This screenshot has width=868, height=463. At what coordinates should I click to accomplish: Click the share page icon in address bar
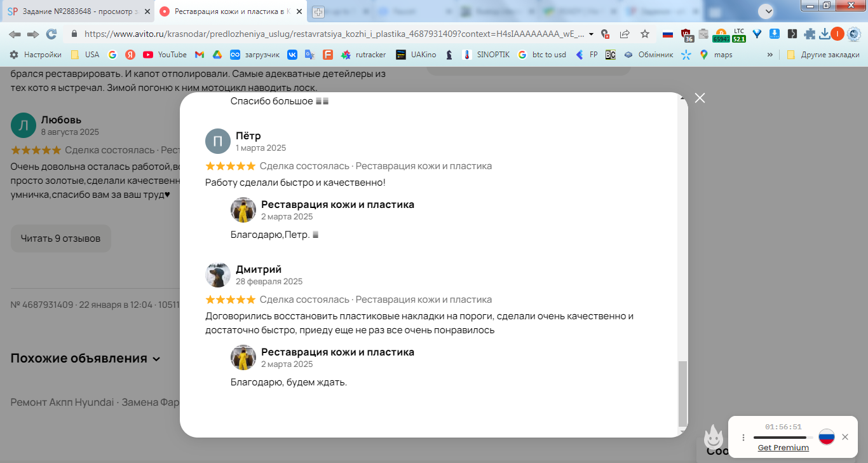pos(625,34)
